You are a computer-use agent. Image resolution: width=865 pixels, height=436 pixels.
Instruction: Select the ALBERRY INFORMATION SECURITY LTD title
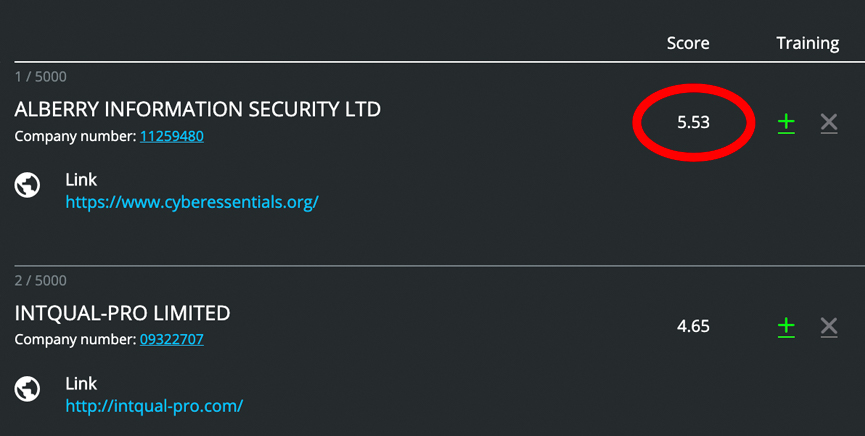pos(197,109)
